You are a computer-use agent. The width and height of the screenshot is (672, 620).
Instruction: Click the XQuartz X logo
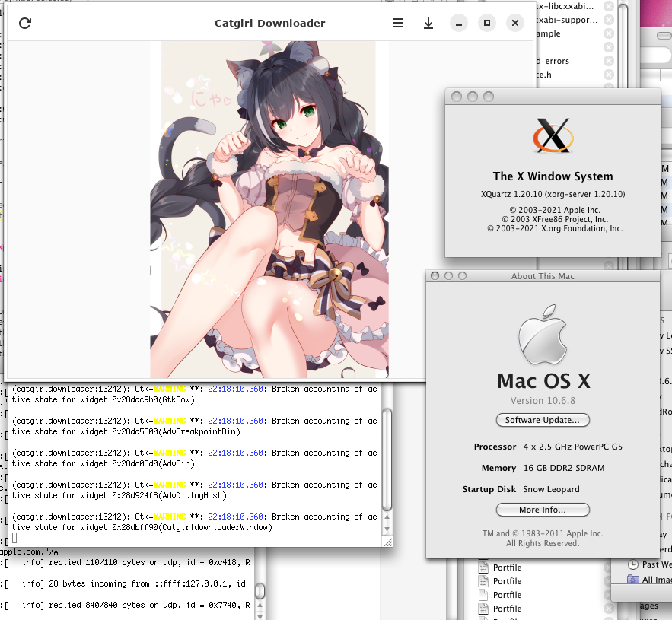click(553, 136)
